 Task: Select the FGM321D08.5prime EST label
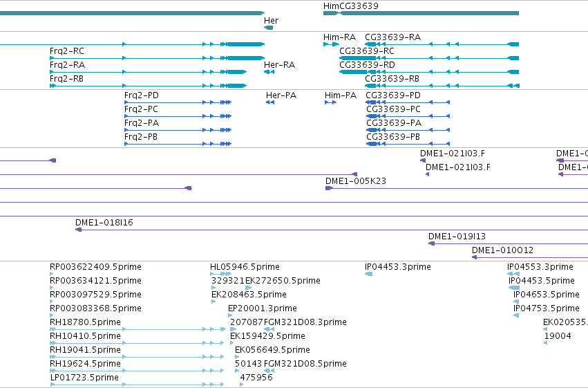(305, 364)
